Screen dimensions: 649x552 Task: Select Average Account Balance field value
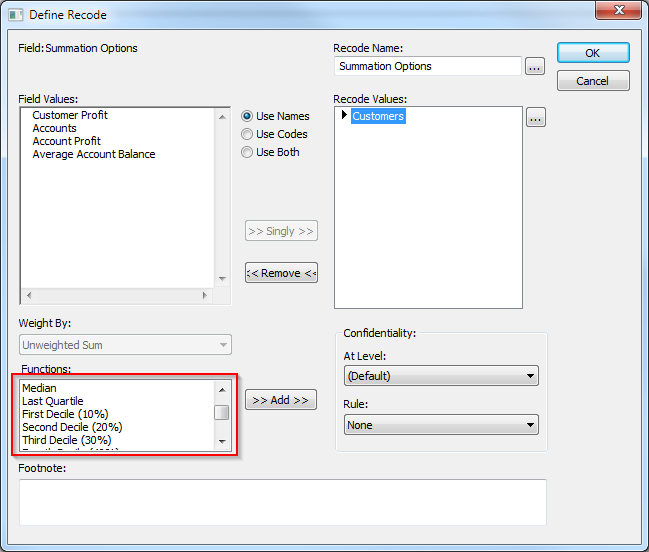94,155
